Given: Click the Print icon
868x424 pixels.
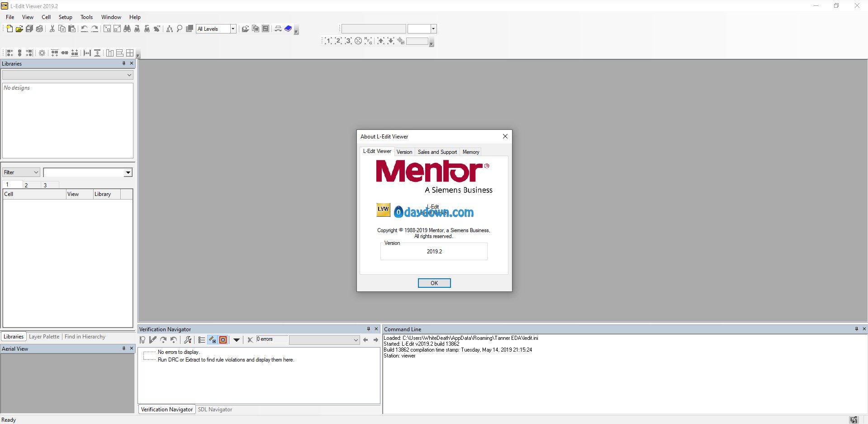Looking at the screenshot, I should [39, 29].
